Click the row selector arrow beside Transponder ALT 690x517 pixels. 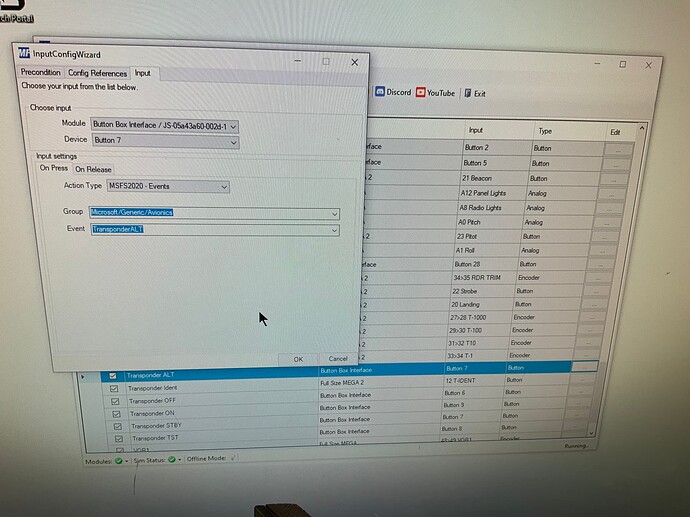(83, 377)
